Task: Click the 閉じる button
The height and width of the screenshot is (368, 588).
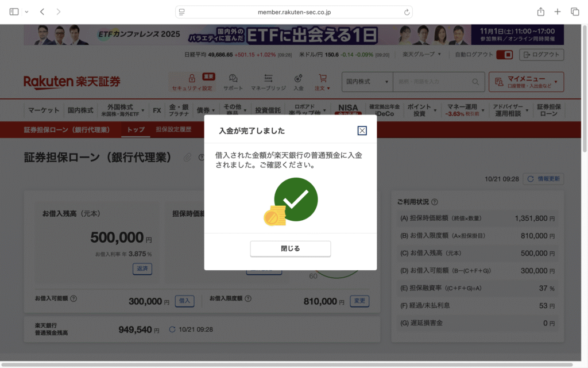Action: (x=290, y=248)
